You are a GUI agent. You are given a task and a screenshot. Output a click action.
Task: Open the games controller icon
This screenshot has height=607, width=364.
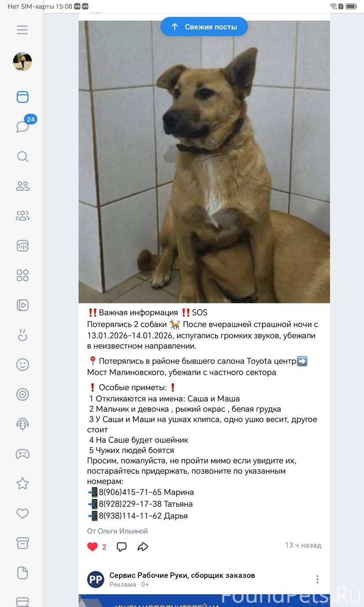(22, 453)
